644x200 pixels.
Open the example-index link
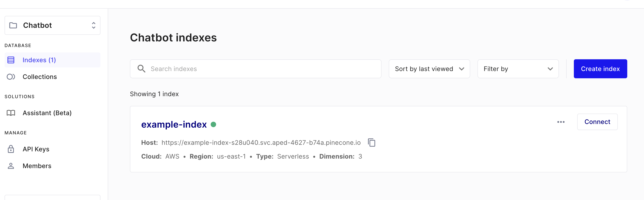click(x=174, y=124)
